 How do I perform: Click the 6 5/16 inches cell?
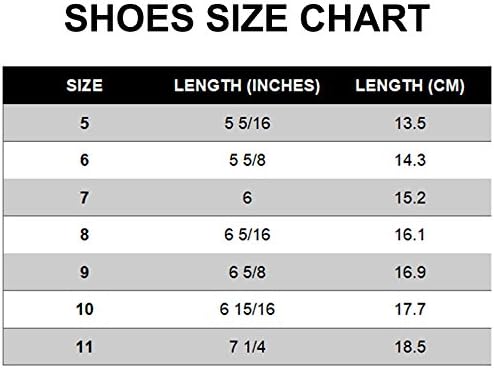[x=247, y=235]
